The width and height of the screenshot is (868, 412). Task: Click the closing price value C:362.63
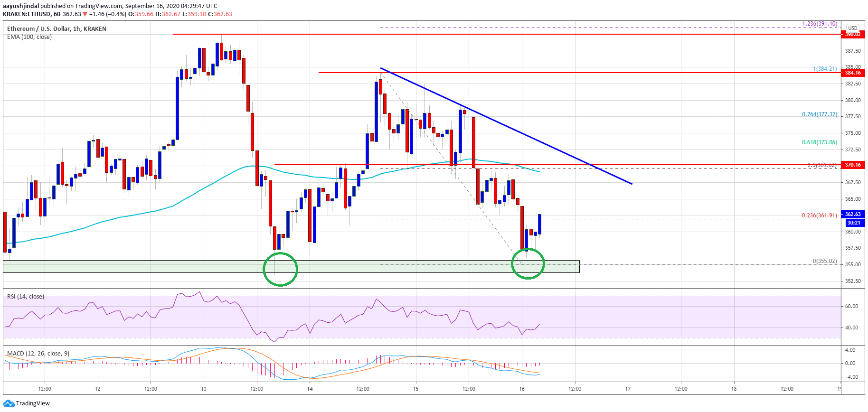(x=220, y=14)
